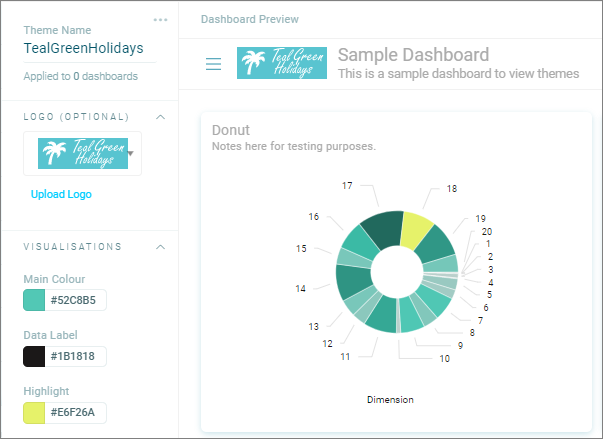Image resolution: width=603 pixels, height=439 pixels.
Task: Open the Data Label black swatch
Action: pos(34,356)
